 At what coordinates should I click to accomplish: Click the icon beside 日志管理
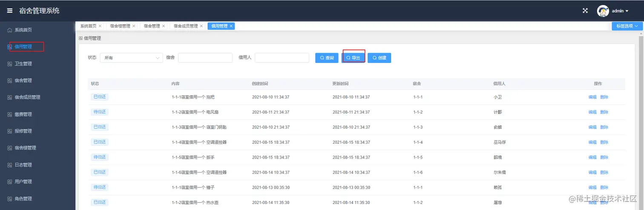coord(10,165)
